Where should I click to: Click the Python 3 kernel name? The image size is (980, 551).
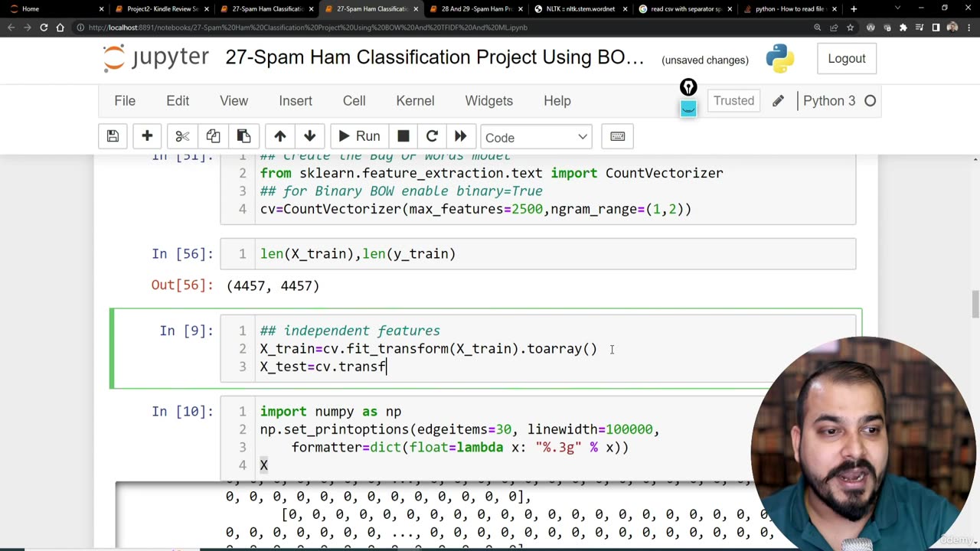coord(829,100)
